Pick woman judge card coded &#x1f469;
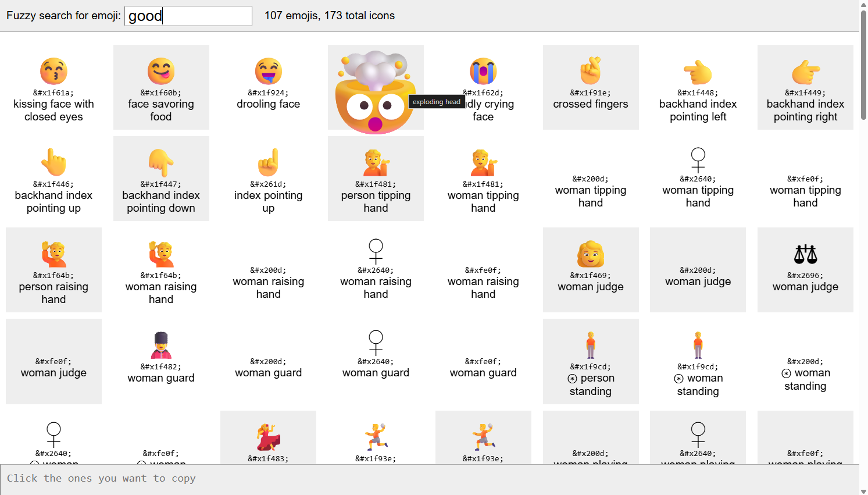The height and width of the screenshot is (495, 868). (591, 270)
